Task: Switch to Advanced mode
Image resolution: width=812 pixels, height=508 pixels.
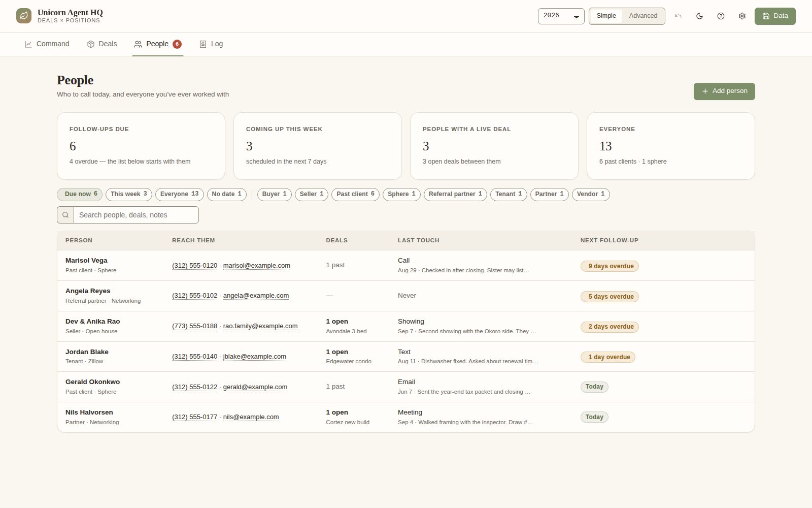Action: tap(643, 16)
